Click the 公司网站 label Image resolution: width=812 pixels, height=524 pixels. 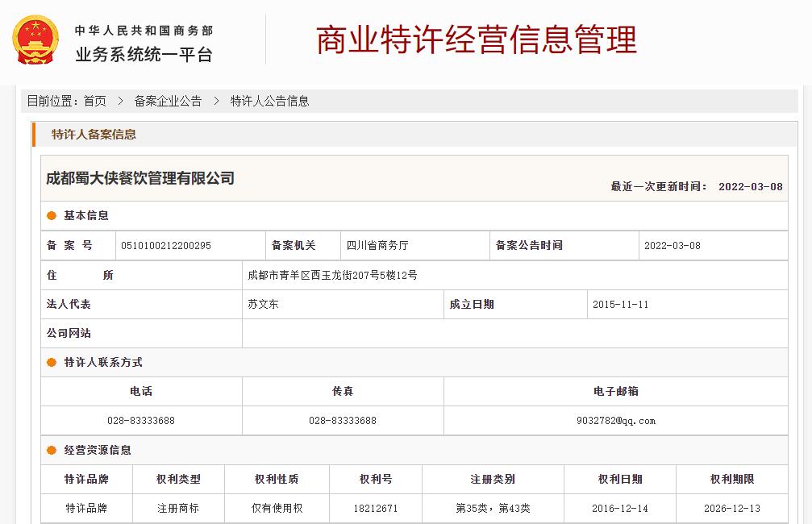coord(69,333)
